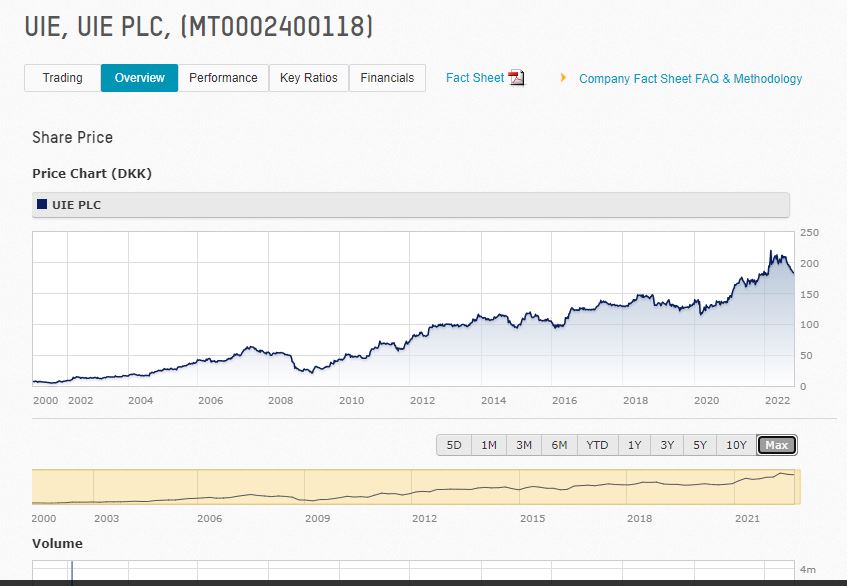Go to the Key Ratios tab

tap(308, 78)
